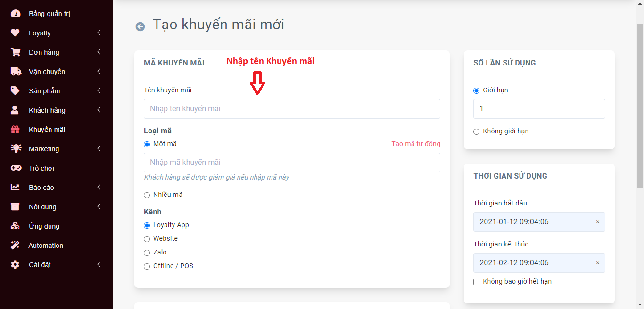Expand the Marketing submenu arrow
644x311 pixels.
99,149
